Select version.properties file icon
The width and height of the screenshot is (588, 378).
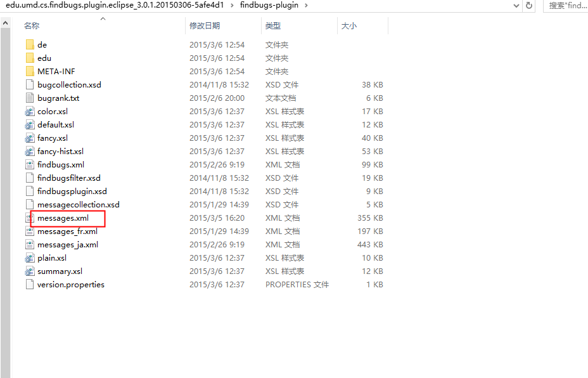click(30, 285)
